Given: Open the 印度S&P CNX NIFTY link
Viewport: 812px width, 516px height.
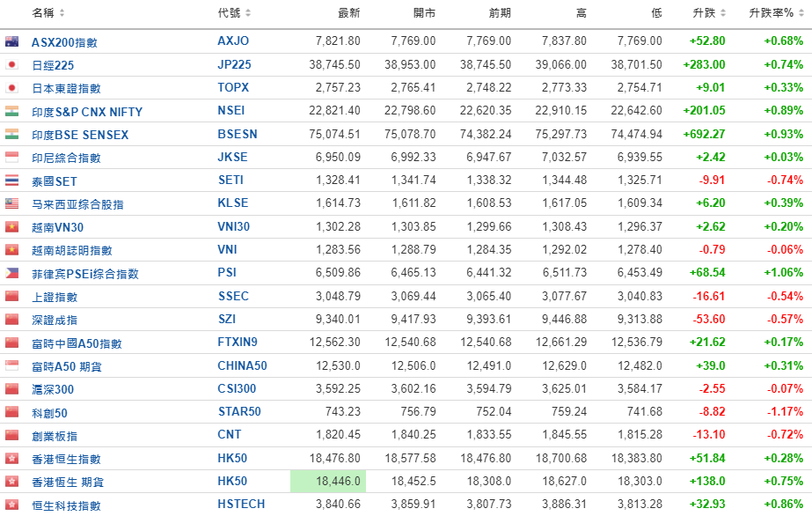Looking at the screenshot, I should click(x=87, y=112).
